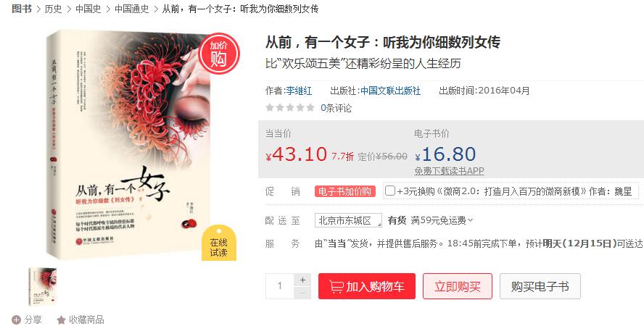
Task: Increase quantity with the plus button
Action: click(x=302, y=280)
